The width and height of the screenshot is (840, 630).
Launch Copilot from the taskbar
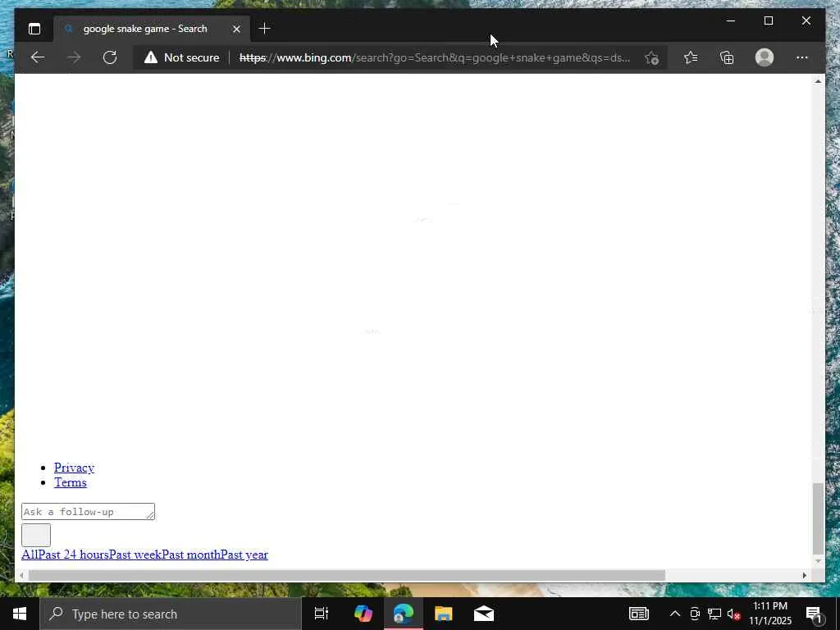(363, 614)
